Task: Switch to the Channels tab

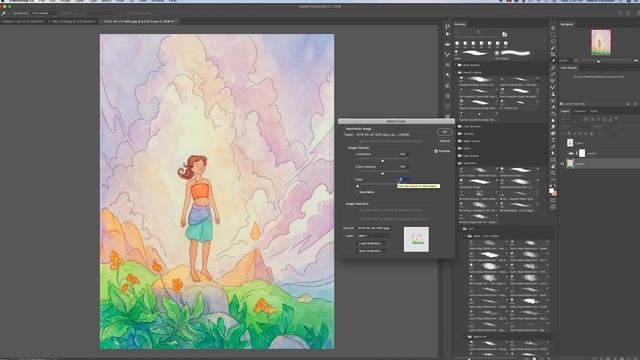Action: [580, 111]
